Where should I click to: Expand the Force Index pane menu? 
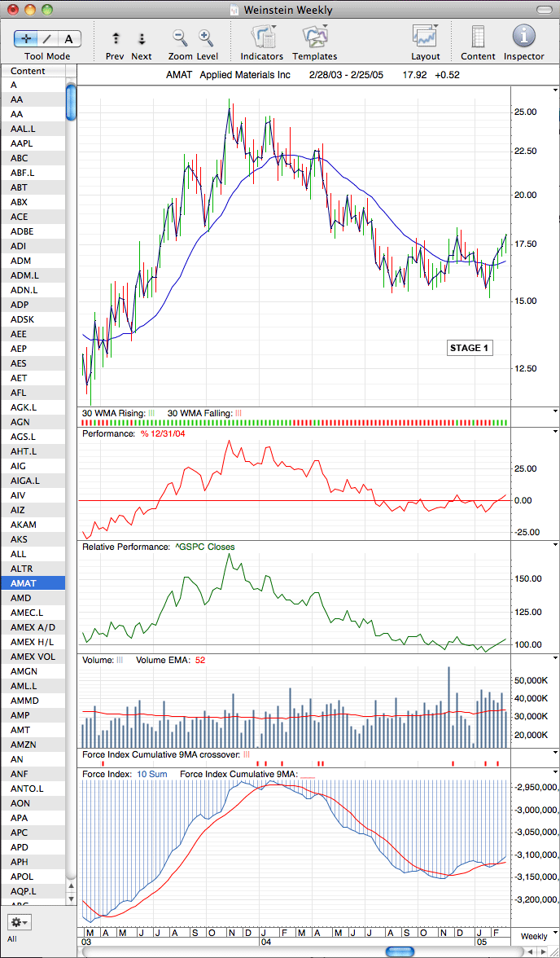554,771
